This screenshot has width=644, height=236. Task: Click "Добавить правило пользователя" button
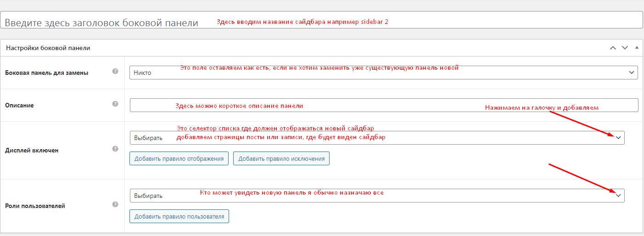[x=179, y=216]
